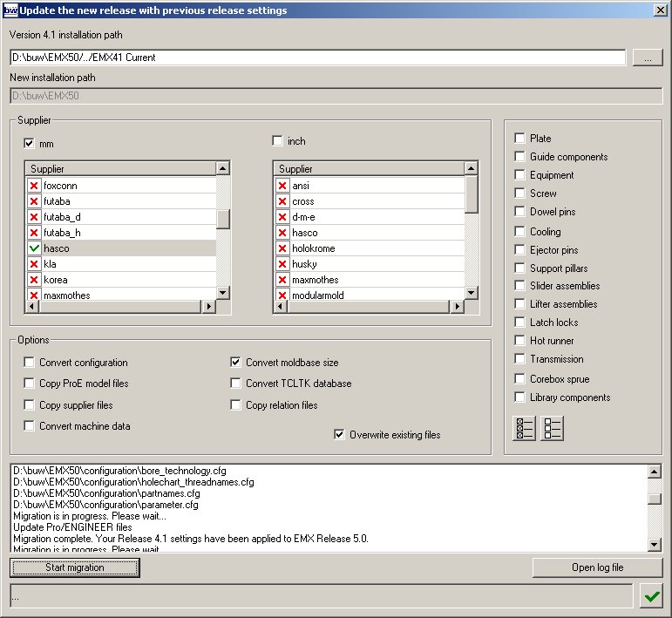672x618 pixels.
Task: Click the mm supplier list scroll down arrow
Action: (223, 293)
